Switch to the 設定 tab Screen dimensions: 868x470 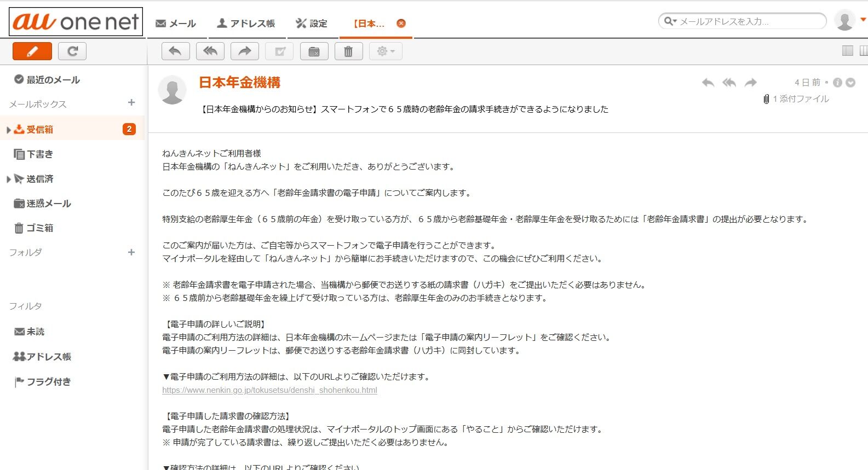[x=311, y=24]
